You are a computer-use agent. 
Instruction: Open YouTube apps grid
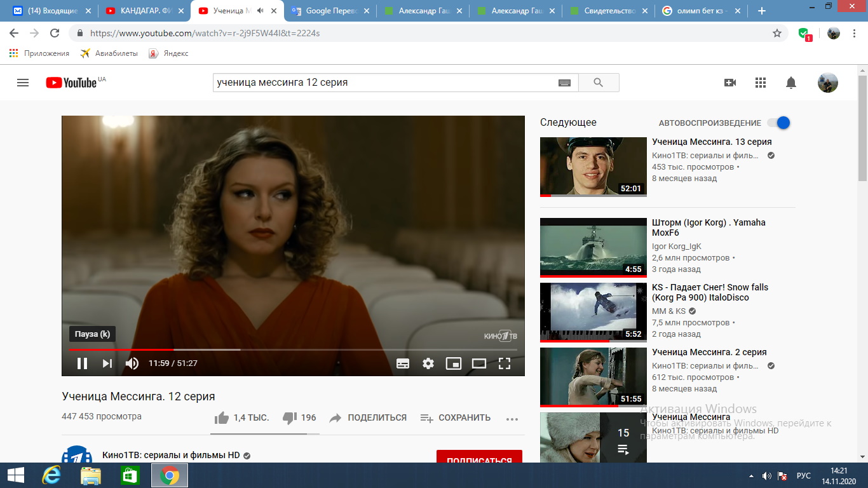coord(761,83)
